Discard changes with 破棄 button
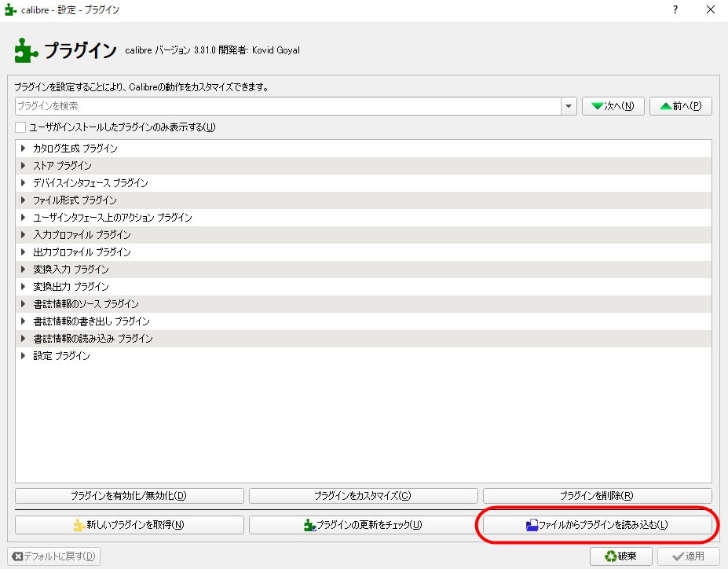The width and height of the screenshot is (728, 569). point(620,556)
